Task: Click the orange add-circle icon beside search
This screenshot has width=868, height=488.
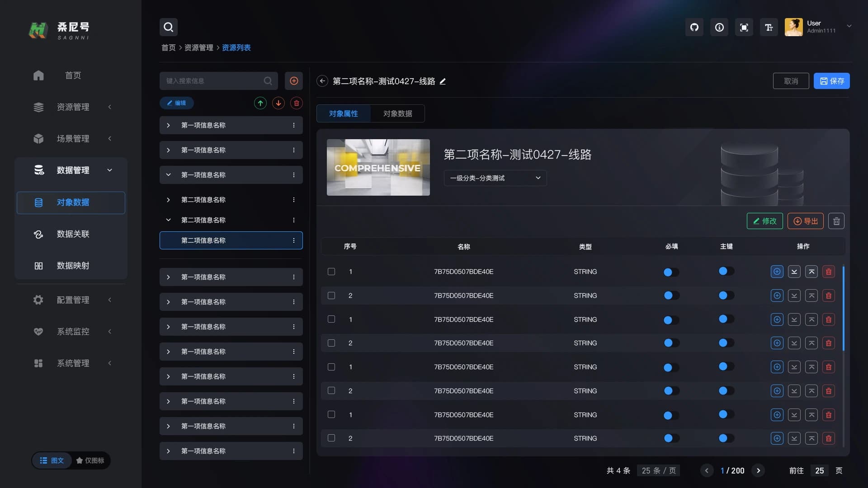Action: 294,81
